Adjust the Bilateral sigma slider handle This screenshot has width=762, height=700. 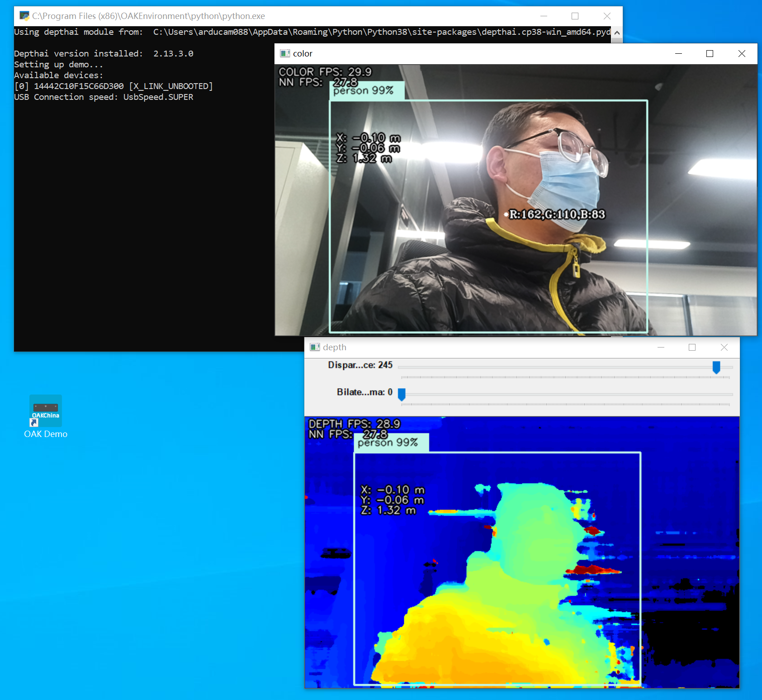pos(402,395)
